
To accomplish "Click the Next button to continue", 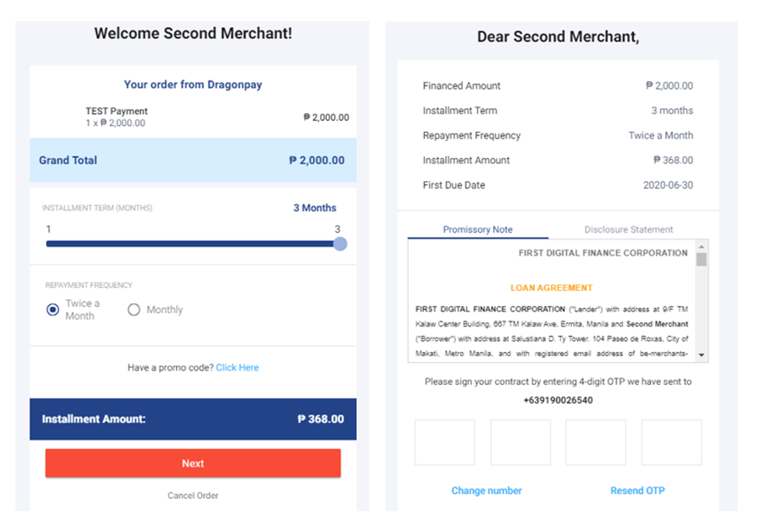I will (193, 463).
